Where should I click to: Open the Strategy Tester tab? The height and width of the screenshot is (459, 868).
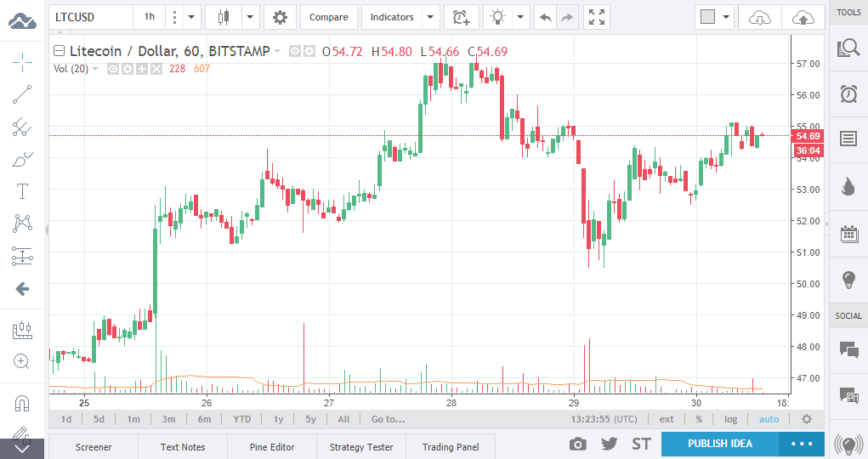(361, 447)
